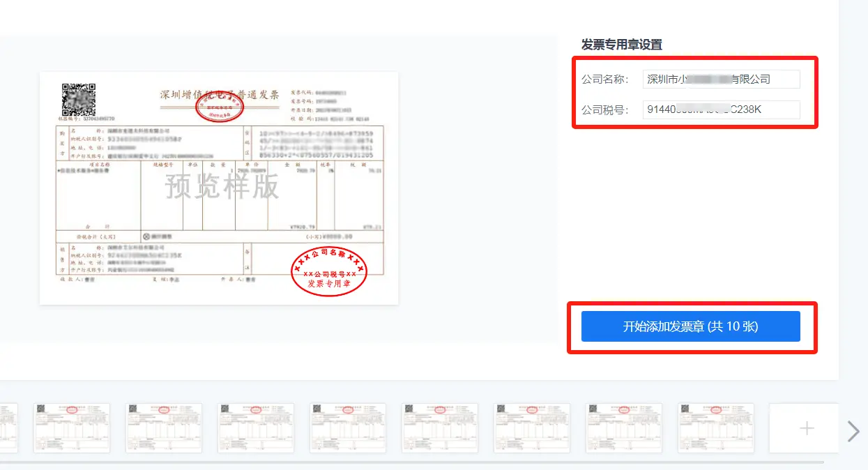Click the 发票专用章设置 heading text
868x470 pixels.
622,45
